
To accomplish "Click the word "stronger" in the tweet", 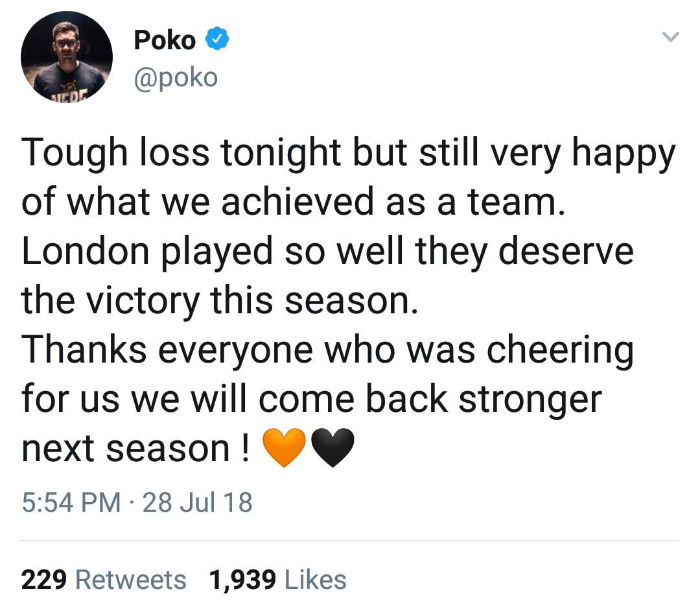I will pyautogui.click(x=530, y=399).
